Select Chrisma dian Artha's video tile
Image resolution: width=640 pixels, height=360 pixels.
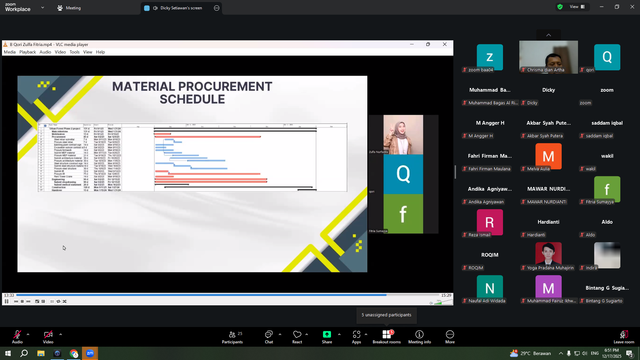coord(548,57)
